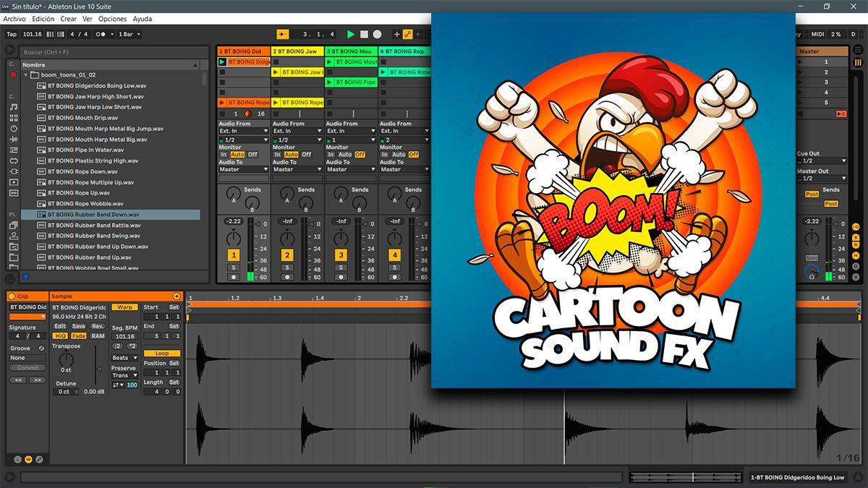
Task: Open the Sounds category in the browser
Action: tap(14, 107)
